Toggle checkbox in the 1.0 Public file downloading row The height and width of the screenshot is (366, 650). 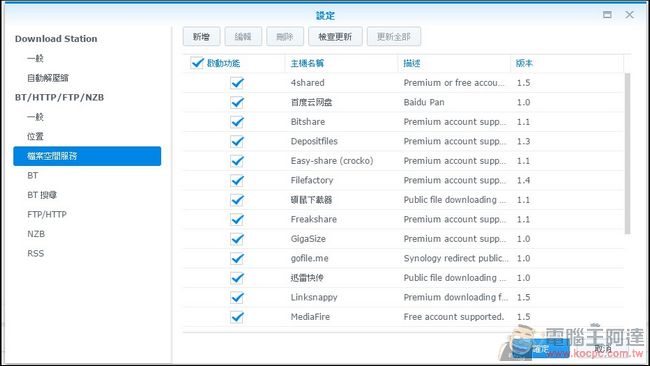pyautogui.click(x=237, y=278)
